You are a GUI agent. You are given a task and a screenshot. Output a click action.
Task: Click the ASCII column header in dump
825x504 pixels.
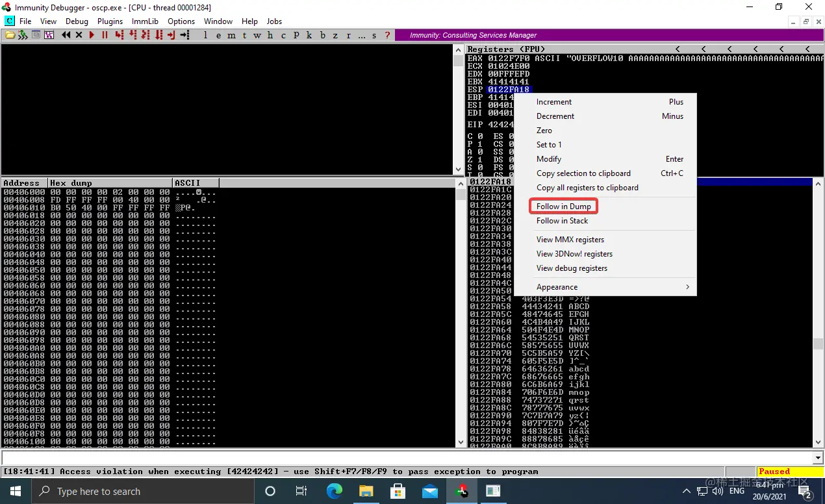coord(196,183)
